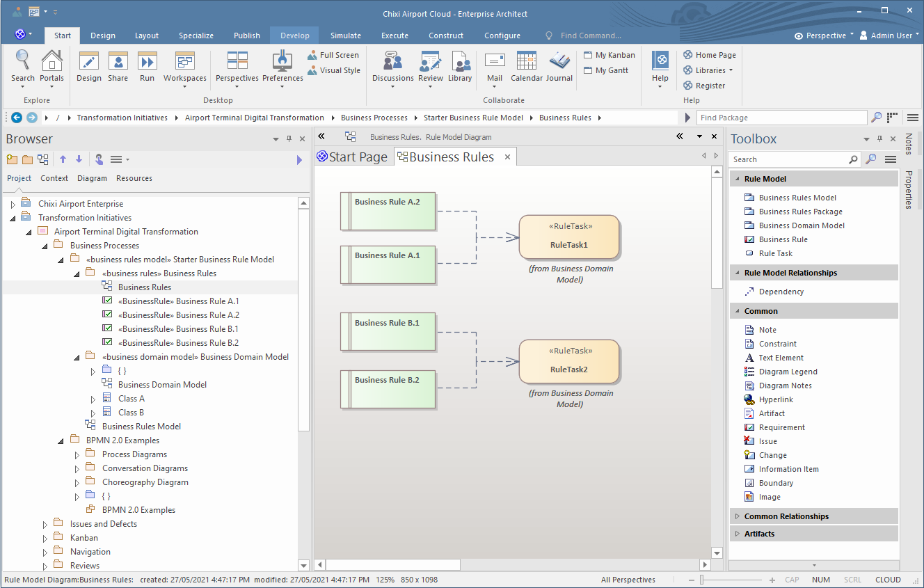924x588 pixels.
Task: Click Home Page in Help group
Action: tap(709, 55)
